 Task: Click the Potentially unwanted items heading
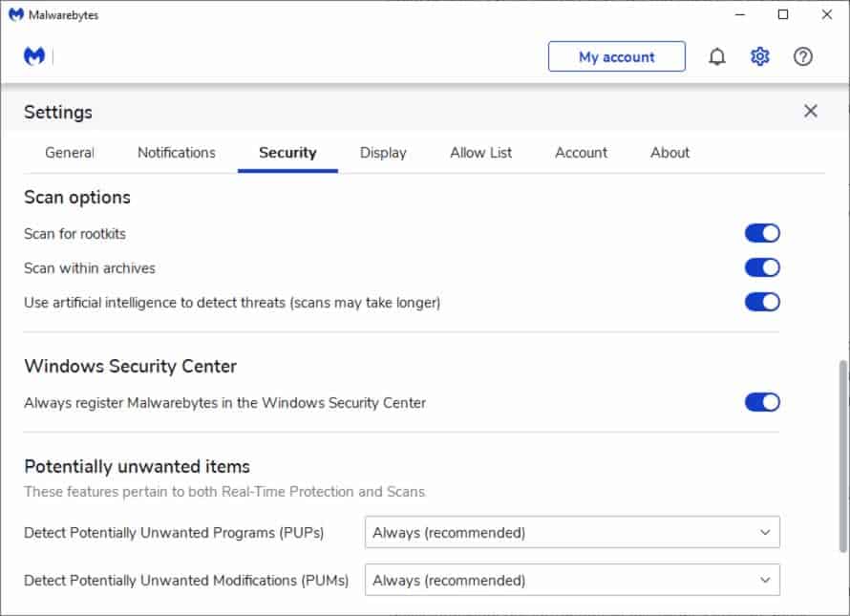[x=138, y=466]
